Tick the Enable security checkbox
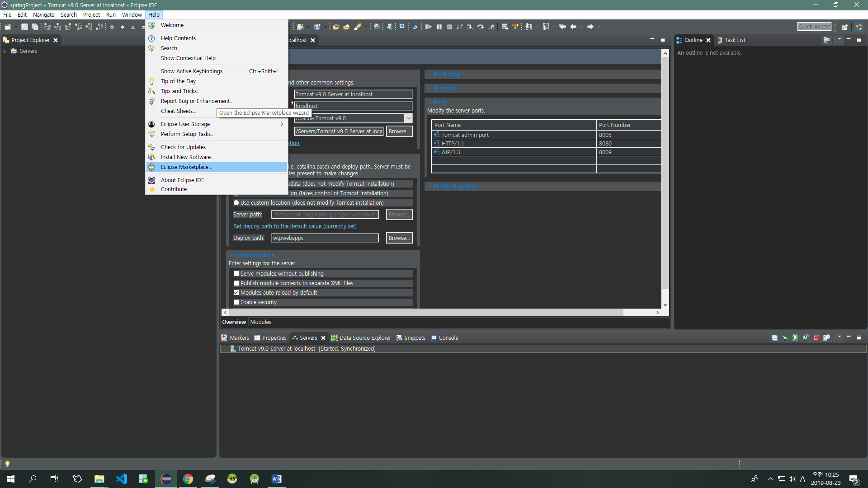The width and height of the screenshot is (868, 488). [236, 302]
